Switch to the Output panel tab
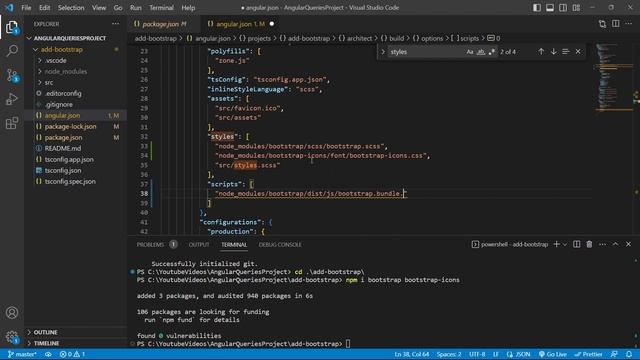640x360 pixels. tap(199, 244)
